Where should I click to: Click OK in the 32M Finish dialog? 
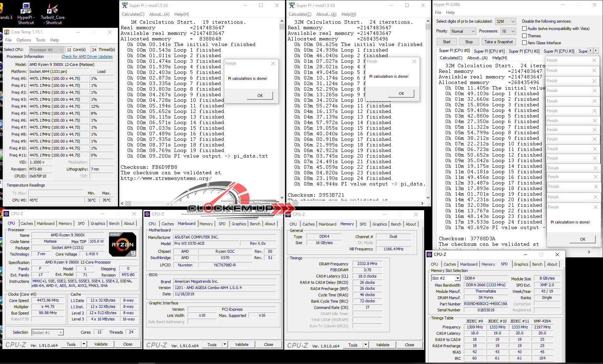(401, 93)
